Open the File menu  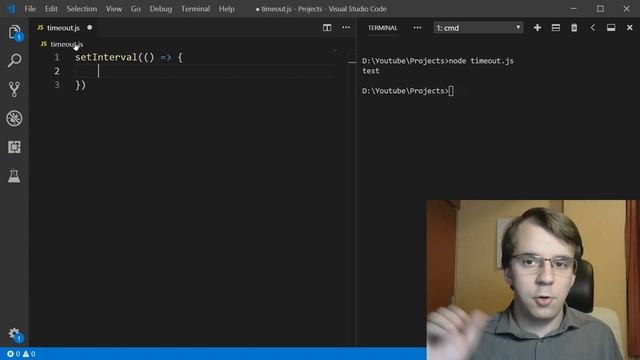coord(30,9)
